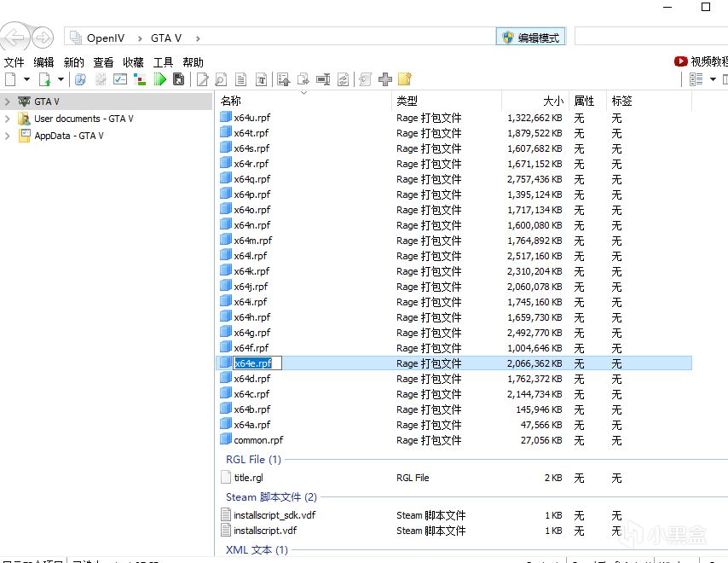Open the new file dropdown arrow
This screenshot has width=728, height=563.
pyautogui.click(x=27, y=79)
